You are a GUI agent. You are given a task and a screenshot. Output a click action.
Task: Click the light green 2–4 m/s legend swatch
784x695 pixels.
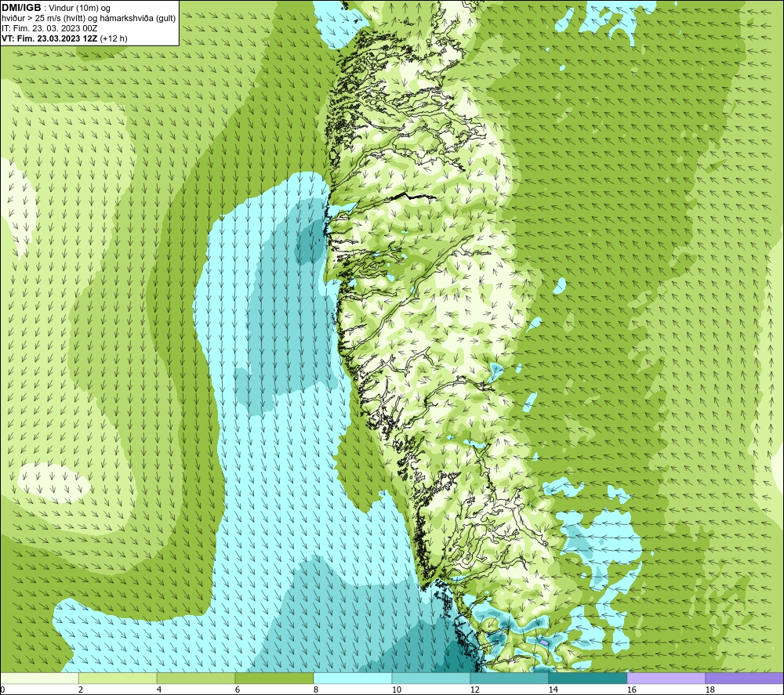pos(118,678)
